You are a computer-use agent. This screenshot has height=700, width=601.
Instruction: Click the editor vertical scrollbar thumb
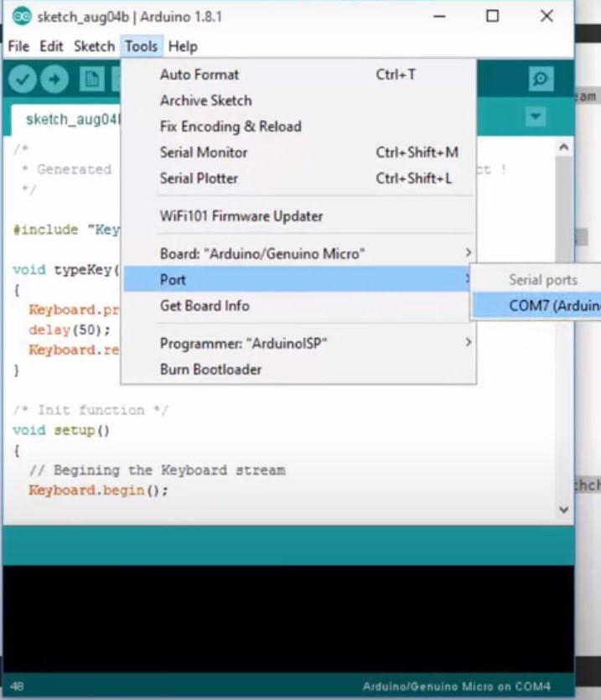tap(564, 210)
